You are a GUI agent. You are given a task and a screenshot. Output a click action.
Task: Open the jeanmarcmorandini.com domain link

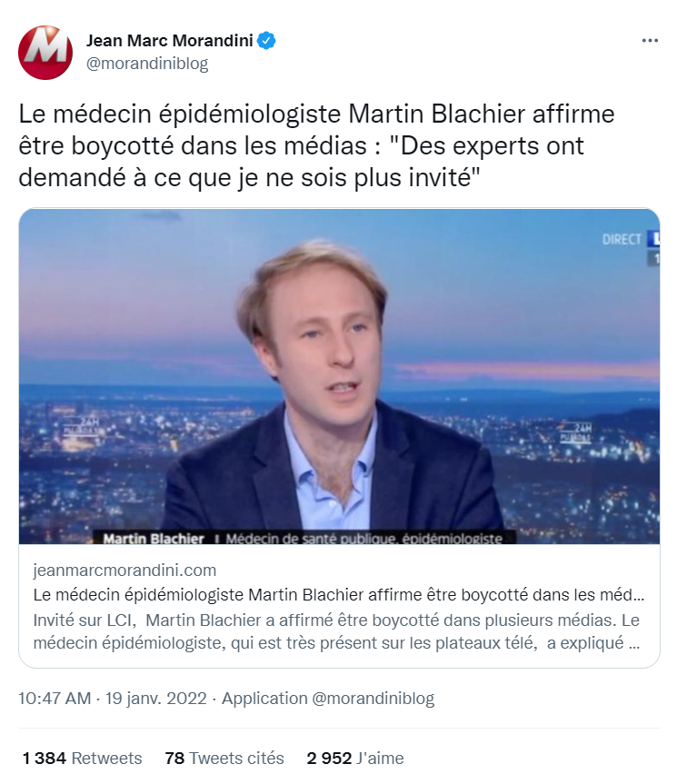pyautogui.click(x=124, y=570)
